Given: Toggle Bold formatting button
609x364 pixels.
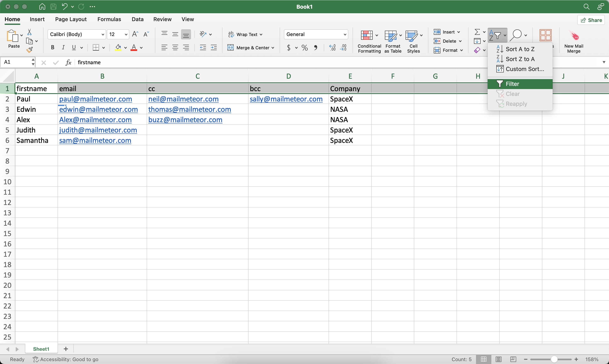Looking at the screenshot, I should [52, 47].
